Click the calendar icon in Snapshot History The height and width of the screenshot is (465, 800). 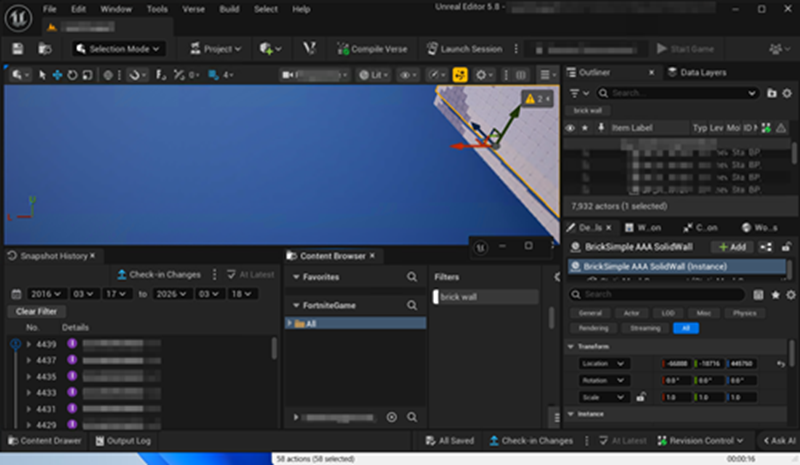tap(16, 294)
